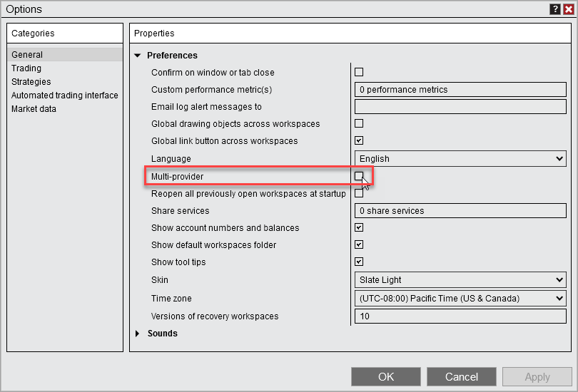This screenshot has width=578, height=392.
Task: Open the Skin dropdown showing Slate Light
Action: click(460, 280)
